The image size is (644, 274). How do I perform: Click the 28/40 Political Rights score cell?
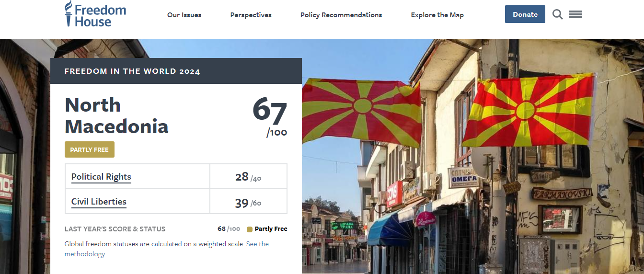point(248,177)
